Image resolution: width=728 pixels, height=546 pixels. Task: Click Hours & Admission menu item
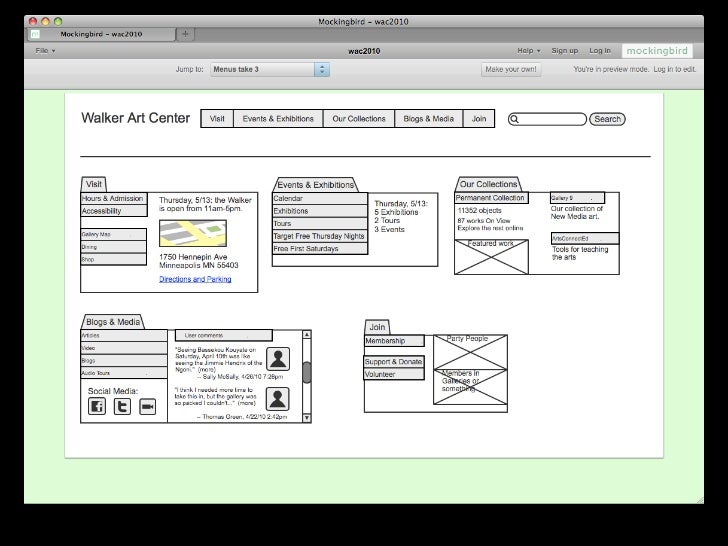(x=113, y=198)
